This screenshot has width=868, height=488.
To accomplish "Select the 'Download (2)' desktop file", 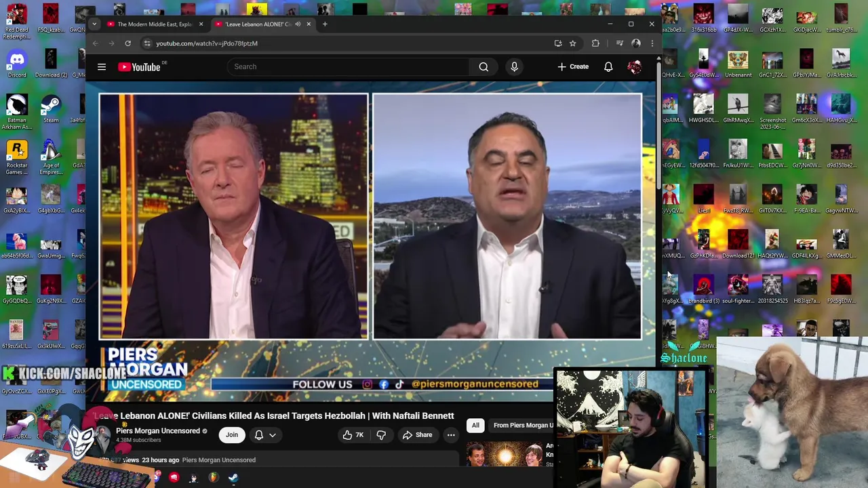I will point(51,64).
